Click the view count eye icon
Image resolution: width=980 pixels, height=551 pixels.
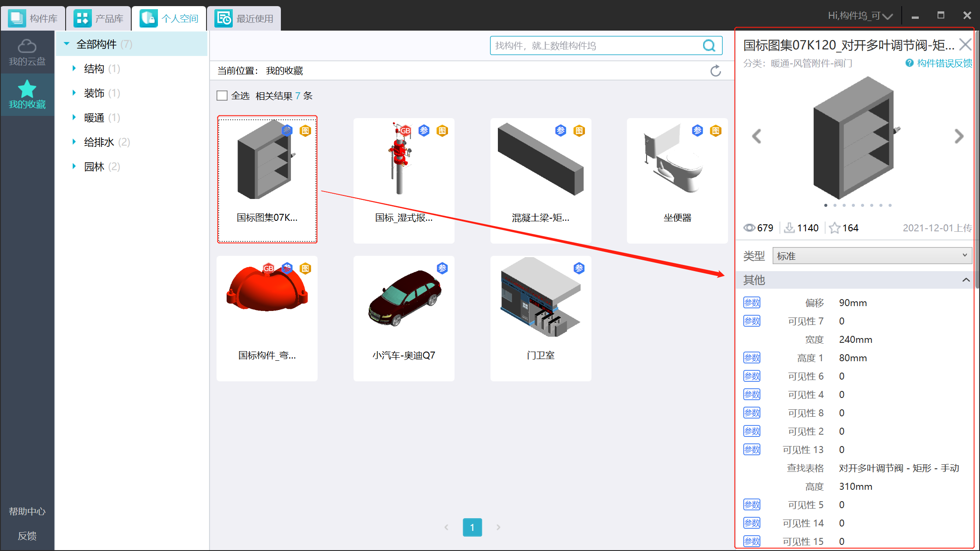pos(749,228)
